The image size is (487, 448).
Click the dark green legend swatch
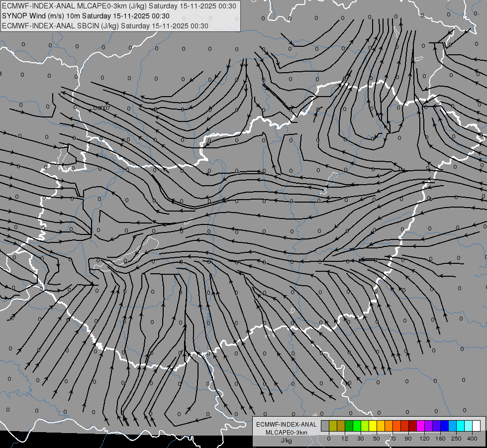(x=349, y=426)
